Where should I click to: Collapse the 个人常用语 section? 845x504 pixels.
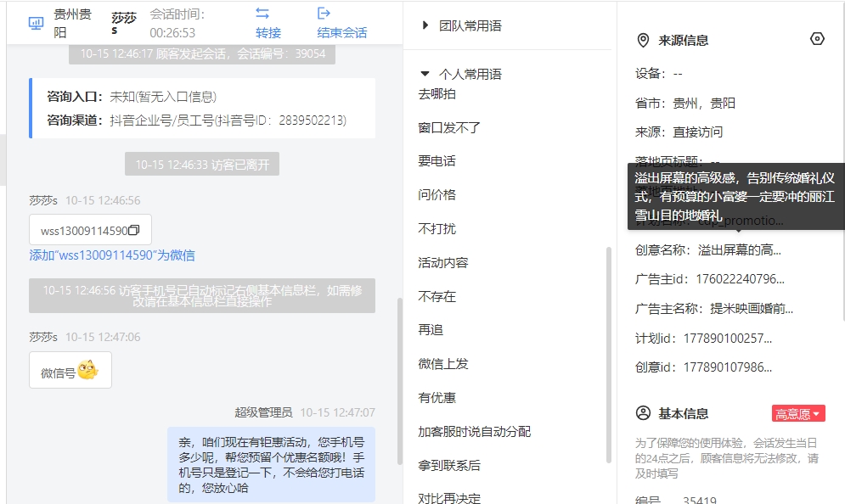pos(425,73)
